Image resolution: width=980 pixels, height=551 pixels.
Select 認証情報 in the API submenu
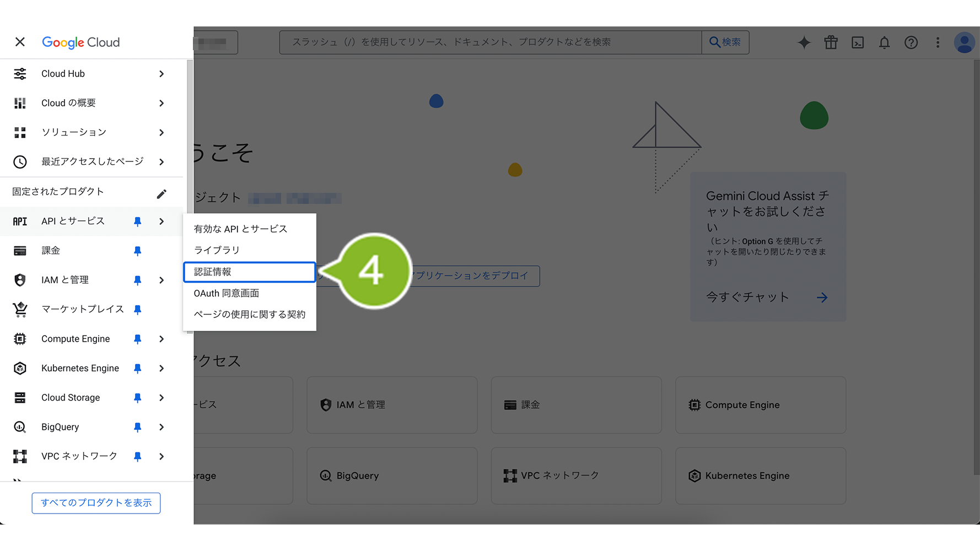249,272
